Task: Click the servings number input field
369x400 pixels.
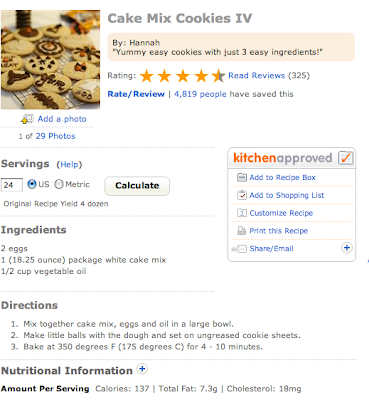Action: pyautogui.click(x=12, y=185)
